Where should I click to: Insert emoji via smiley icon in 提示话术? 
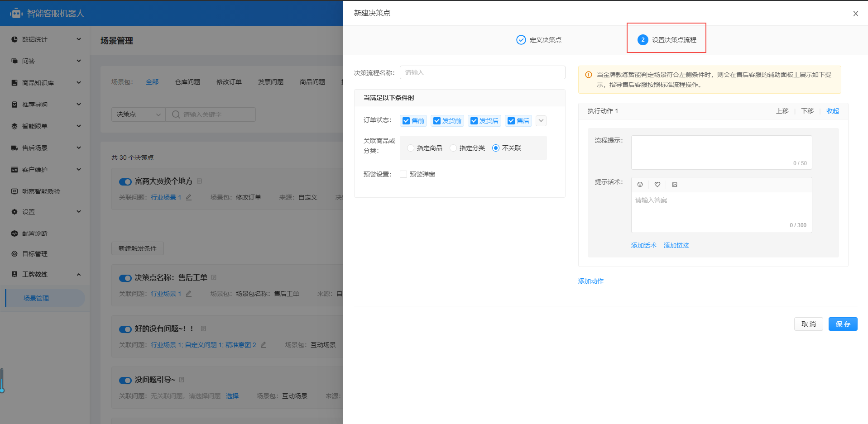pos(640,185)
